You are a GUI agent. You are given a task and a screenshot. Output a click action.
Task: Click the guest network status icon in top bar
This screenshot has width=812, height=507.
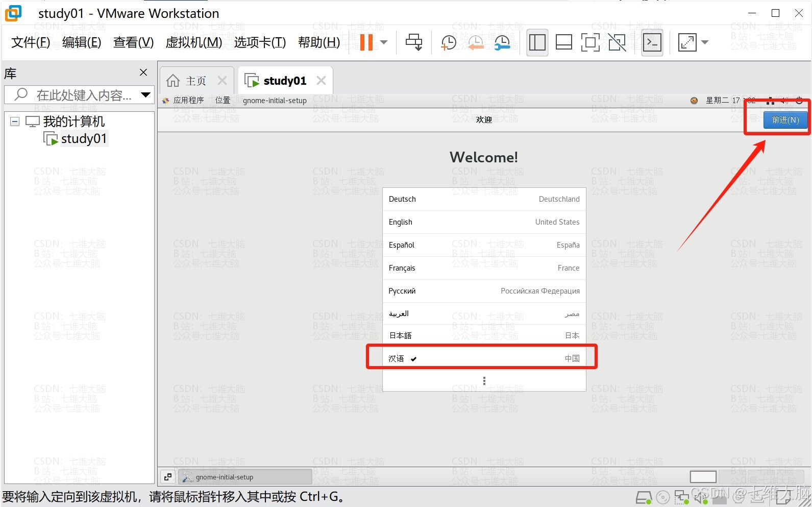(770, 101)
